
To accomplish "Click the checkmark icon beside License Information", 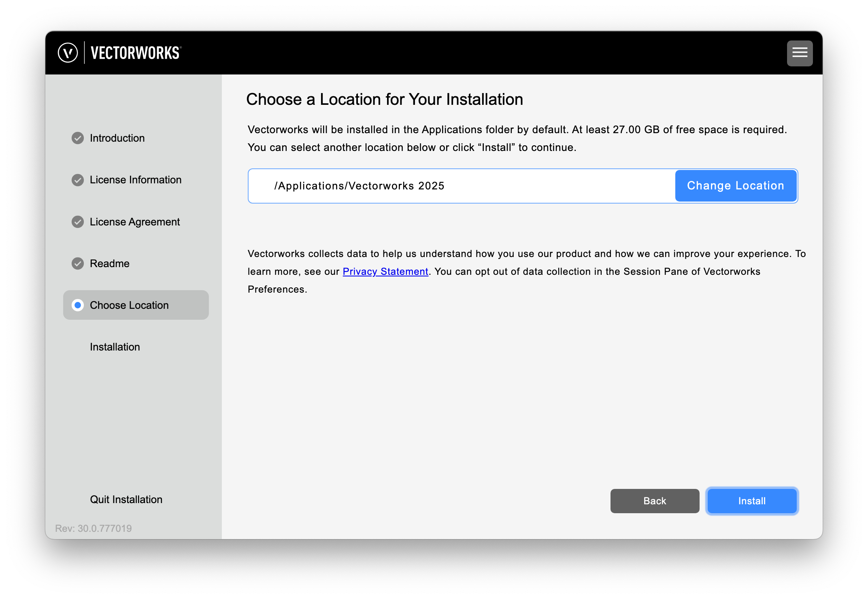I will point(78,180).
